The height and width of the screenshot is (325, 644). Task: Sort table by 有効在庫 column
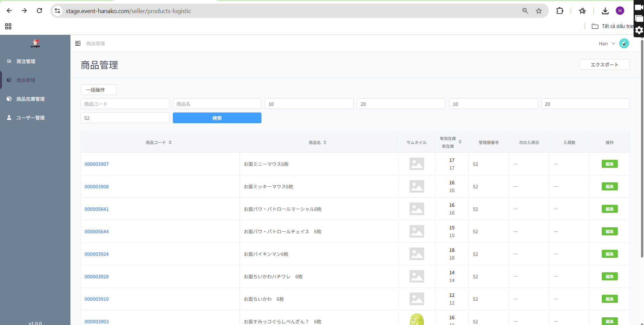(x=460, y=142)
